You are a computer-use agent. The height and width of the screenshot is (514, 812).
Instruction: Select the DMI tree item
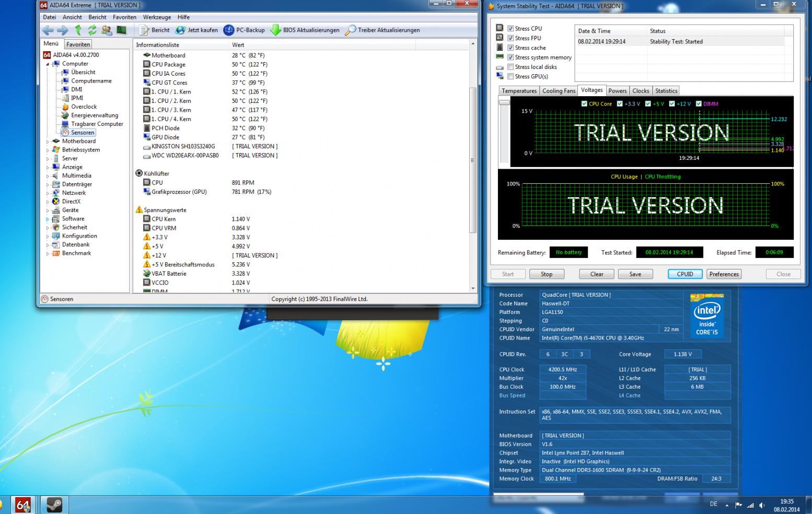(76, 89)
